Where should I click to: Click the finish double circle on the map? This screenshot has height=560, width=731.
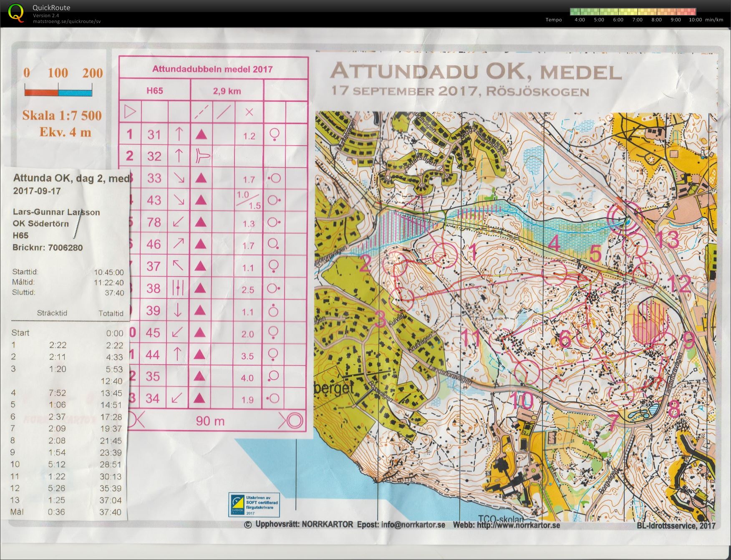tap(624, 219)
